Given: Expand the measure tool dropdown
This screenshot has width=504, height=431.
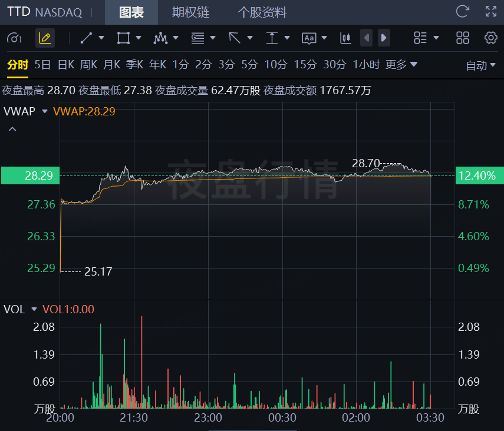Looking at the screenshot, I should point(287,38).
